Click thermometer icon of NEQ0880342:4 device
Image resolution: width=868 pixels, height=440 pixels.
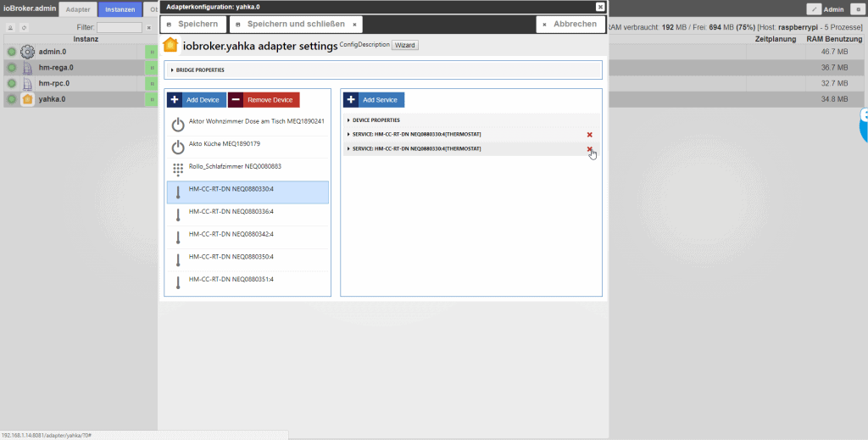[x=178, y=237]
